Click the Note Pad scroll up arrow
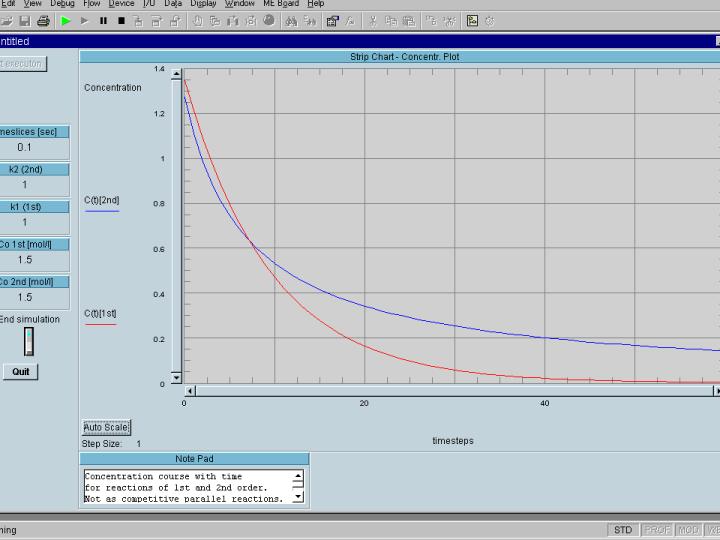The height and width of the screenshot is (540, 720). (298, 477)
